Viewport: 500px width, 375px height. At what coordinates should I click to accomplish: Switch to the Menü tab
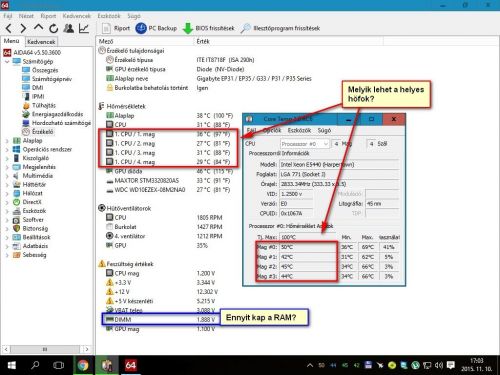(12, 41)
